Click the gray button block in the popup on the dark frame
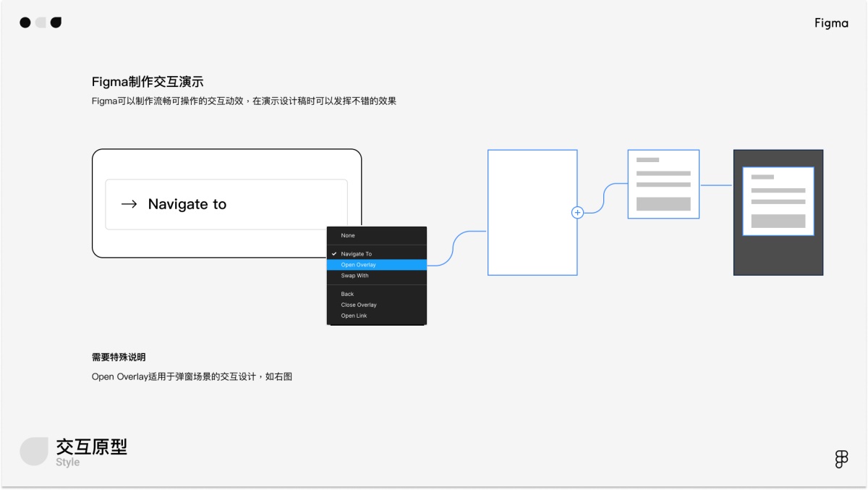The width and height of the screenshot is (868, 490). (x=778, y=221)
